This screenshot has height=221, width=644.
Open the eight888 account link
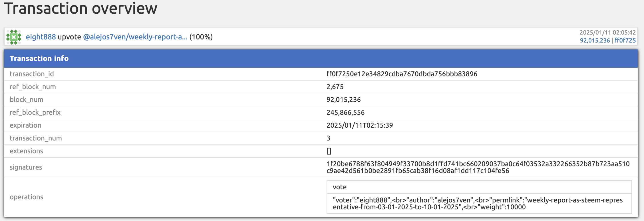point(41,37)
